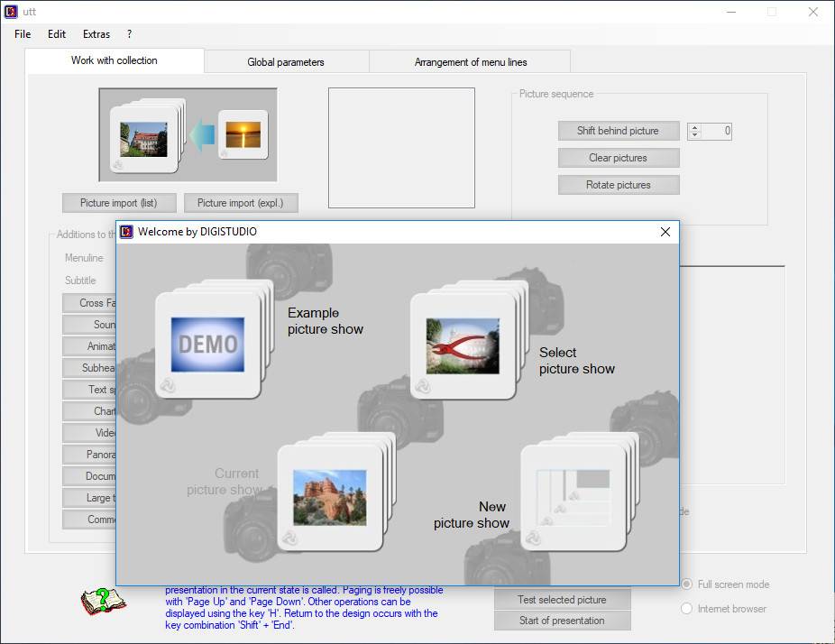835x644 pixels.
Task: Click the Docum... button
Action: pos(89,476)
